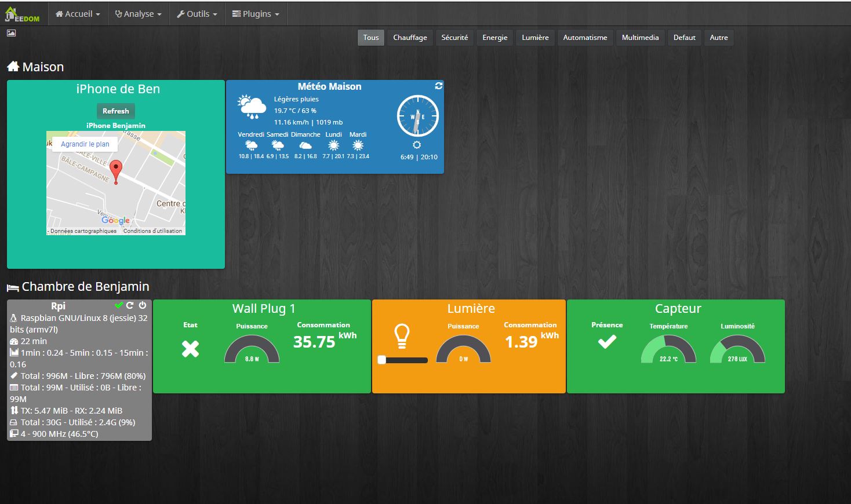Click the Lumière Puissance gauge
This screenshot has width=851, height=504.
coord(463,349)
